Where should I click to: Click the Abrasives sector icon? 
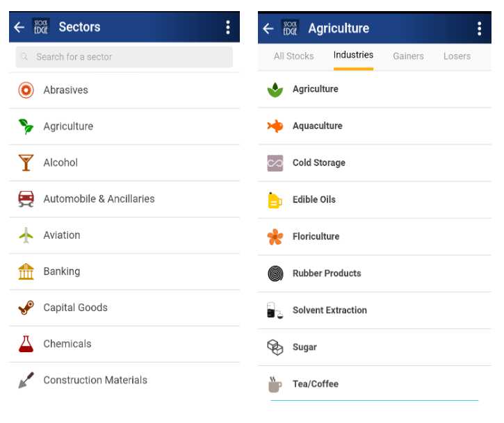point(26,90)
